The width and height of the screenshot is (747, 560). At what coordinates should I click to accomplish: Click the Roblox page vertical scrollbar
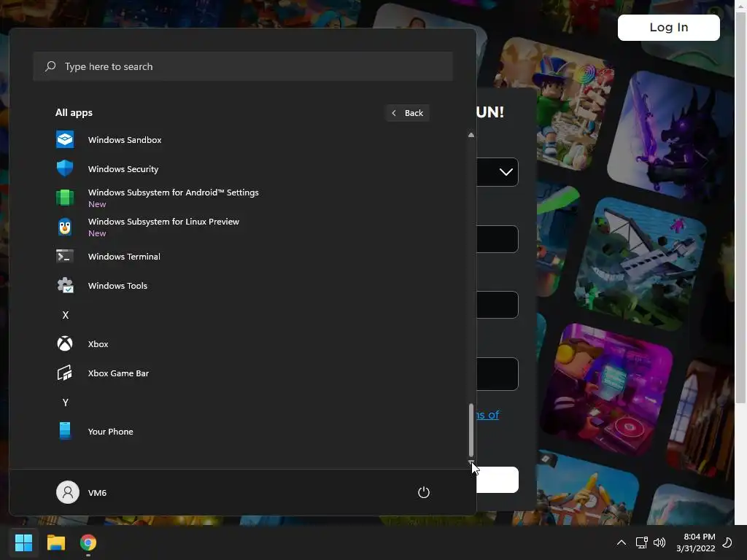(x=740, y=209)
